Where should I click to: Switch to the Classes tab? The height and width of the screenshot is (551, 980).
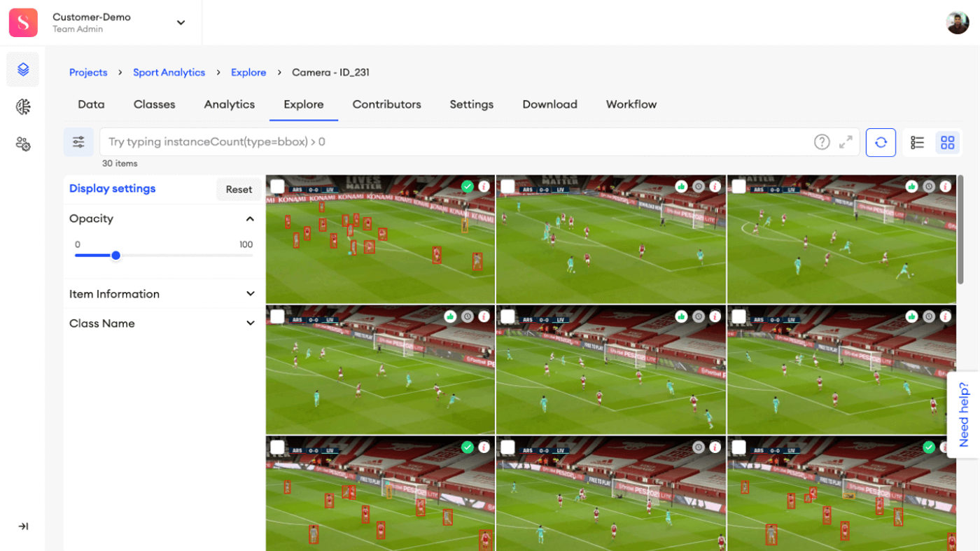(x=154, y=104)
